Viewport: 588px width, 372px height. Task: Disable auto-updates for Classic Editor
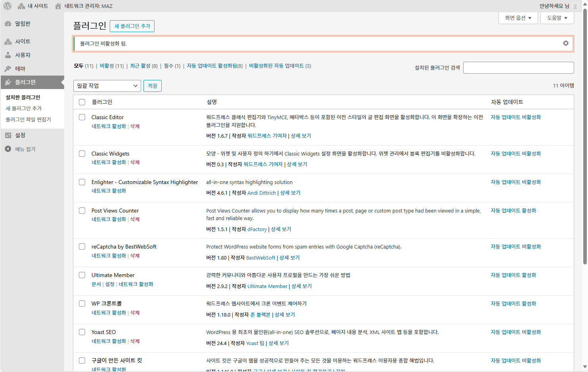coord(516,117)
